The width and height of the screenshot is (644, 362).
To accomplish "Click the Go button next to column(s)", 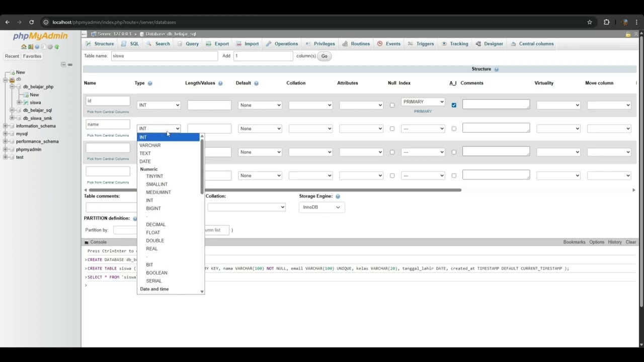I will click(x=324, y=56).
